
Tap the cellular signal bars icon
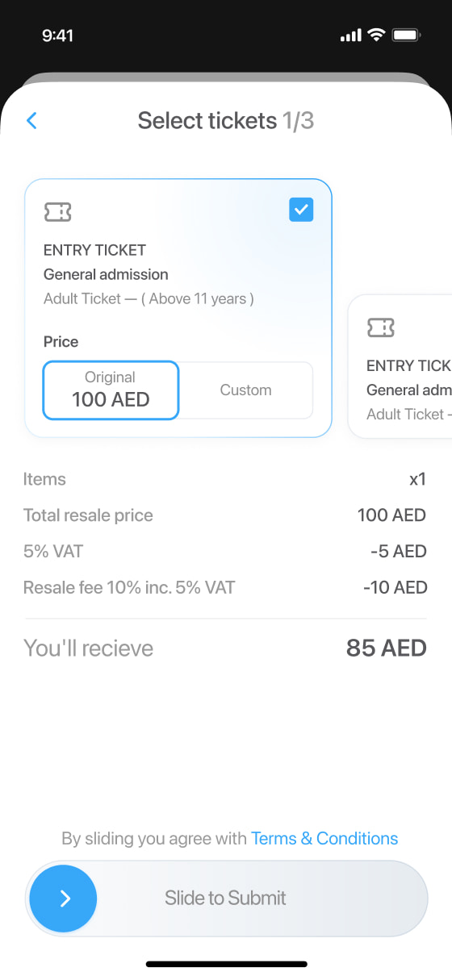click(350, 35)
